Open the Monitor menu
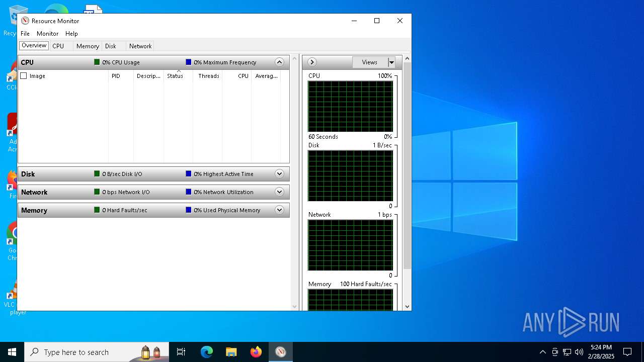 [48, 33]
